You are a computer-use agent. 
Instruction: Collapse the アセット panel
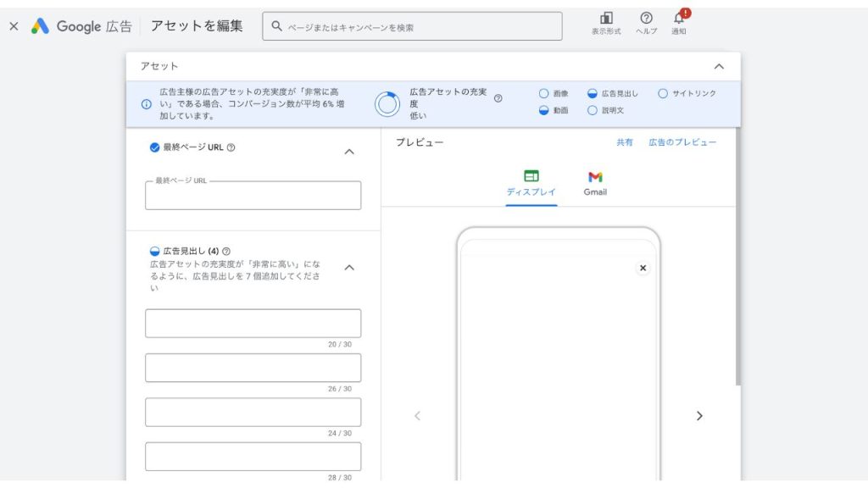pyautogui.click(x=720, y=66)
